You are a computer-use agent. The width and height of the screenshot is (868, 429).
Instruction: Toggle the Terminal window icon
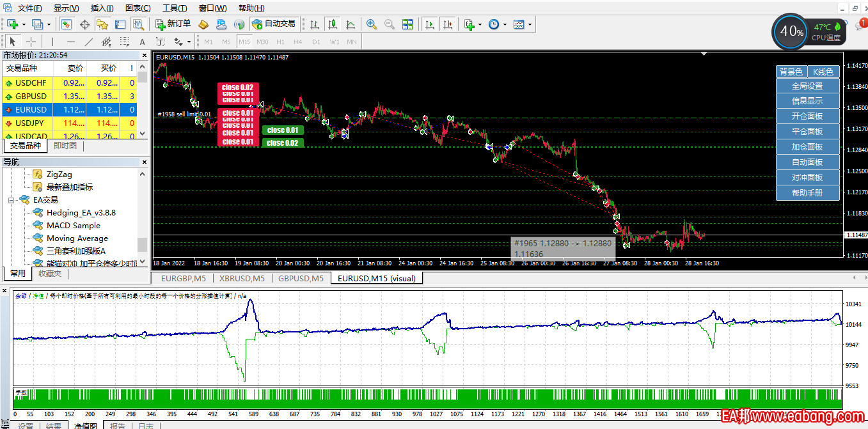point(120,24)
